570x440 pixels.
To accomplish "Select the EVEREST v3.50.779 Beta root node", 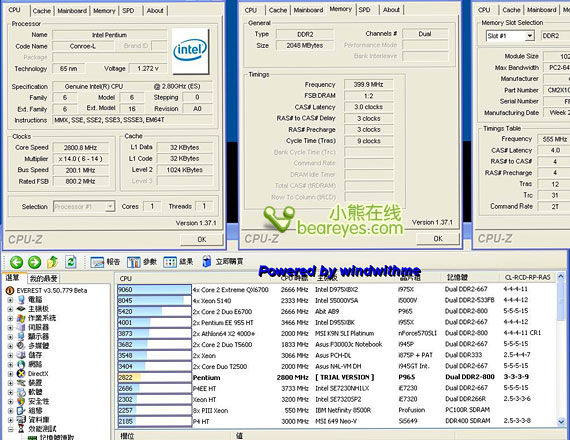I will (47, 290).
